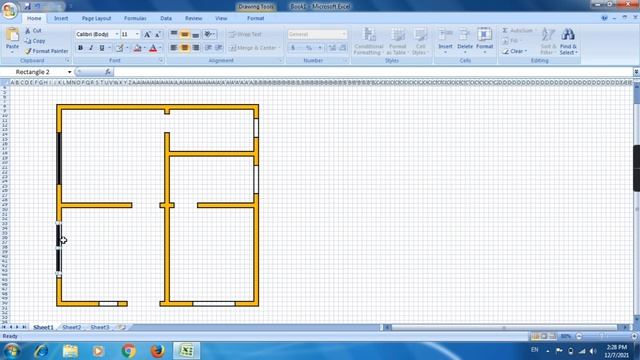Click the Cut scissors icon
The height and width of the screenshot is (360, 640).
(x=27, y=31)
